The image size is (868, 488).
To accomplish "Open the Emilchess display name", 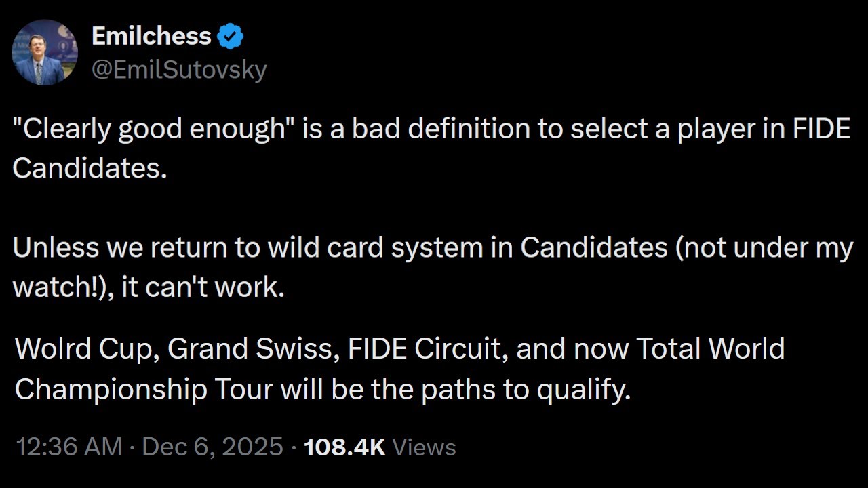I will 151,37.
